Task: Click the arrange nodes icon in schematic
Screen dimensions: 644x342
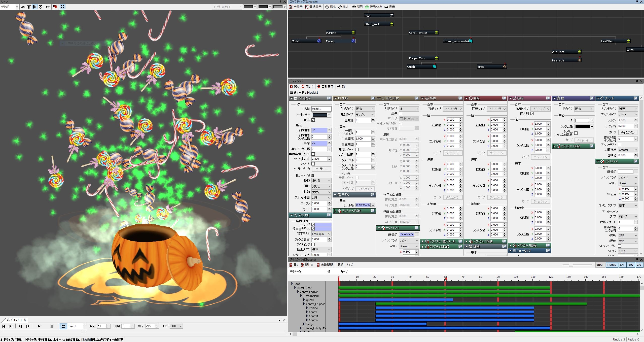Action: [x=354, y=7]
